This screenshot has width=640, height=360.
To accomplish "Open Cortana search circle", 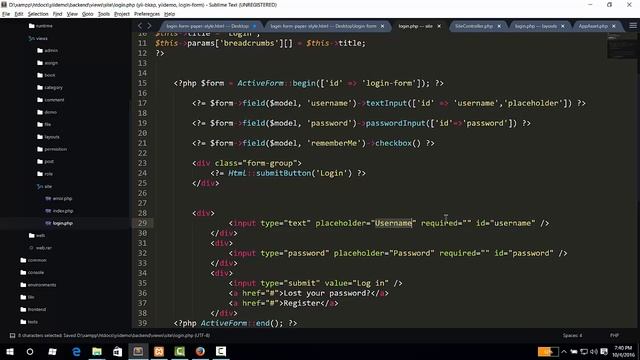I will point(30,351).
